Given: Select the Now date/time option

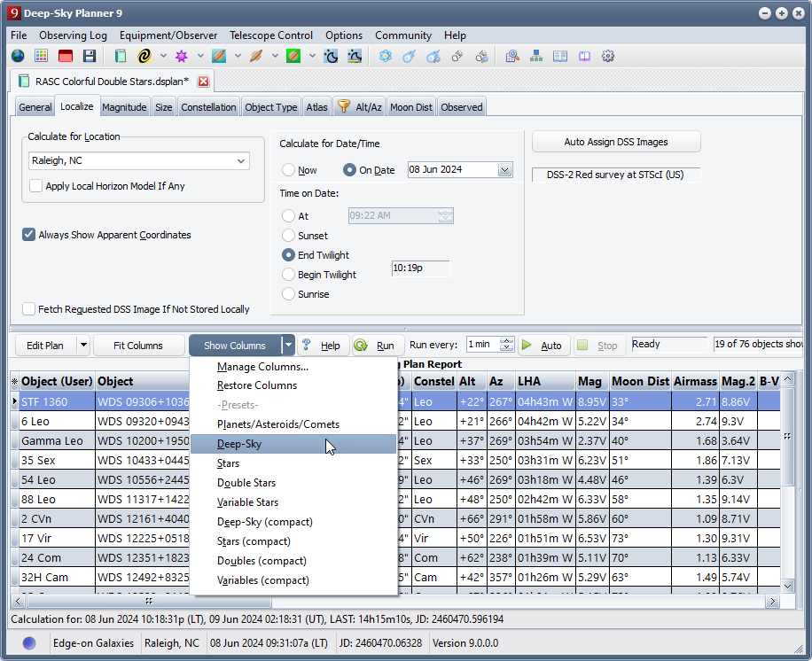Looking at the screenshot, I should click(x=288, y=170).
